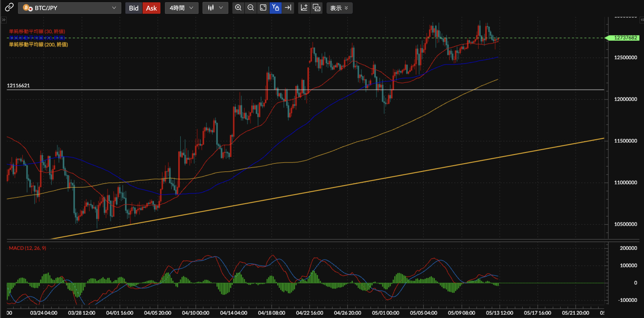Click the 11500000 price axis label
This screenshot has height=318, width=644.
click(625, 141)
